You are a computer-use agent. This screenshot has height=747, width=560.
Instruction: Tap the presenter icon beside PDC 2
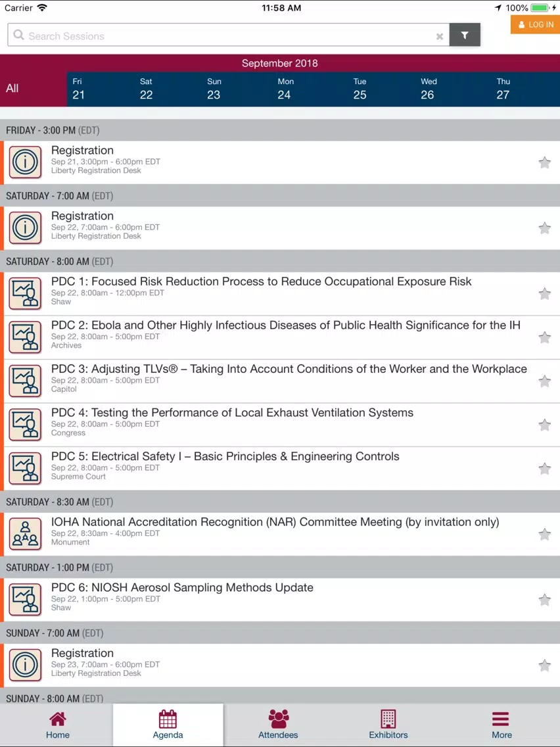point(25,337)
